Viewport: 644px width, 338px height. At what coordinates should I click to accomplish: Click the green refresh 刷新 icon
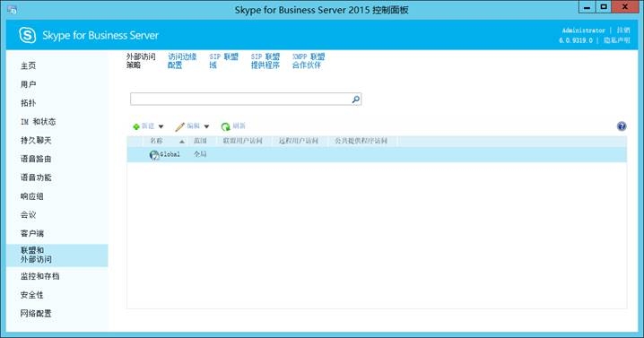(225, 126)
